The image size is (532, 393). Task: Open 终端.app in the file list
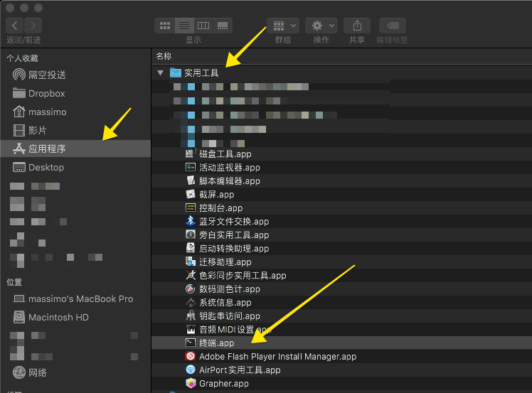(x=216, y=343)
